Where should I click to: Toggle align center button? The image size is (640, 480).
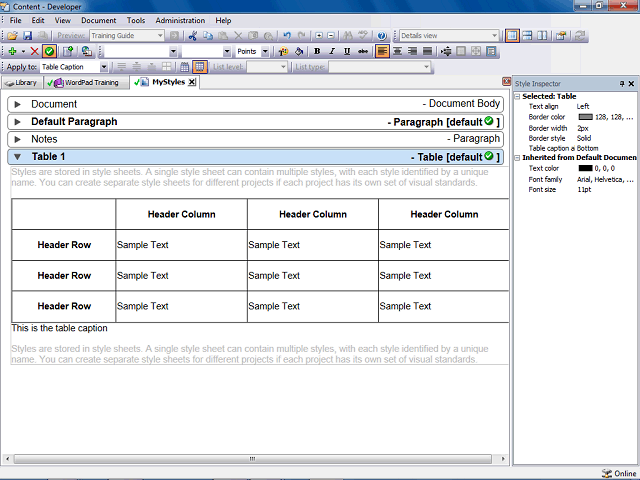click(x=397, y=51)
